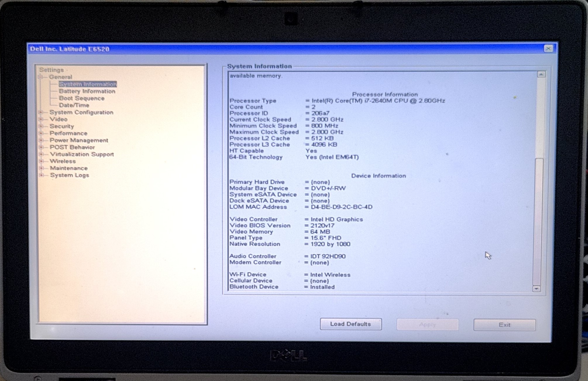The width and height of the screenshot is (588, 381).
Task: Expand the System Logs node
Action: point(42,175)
